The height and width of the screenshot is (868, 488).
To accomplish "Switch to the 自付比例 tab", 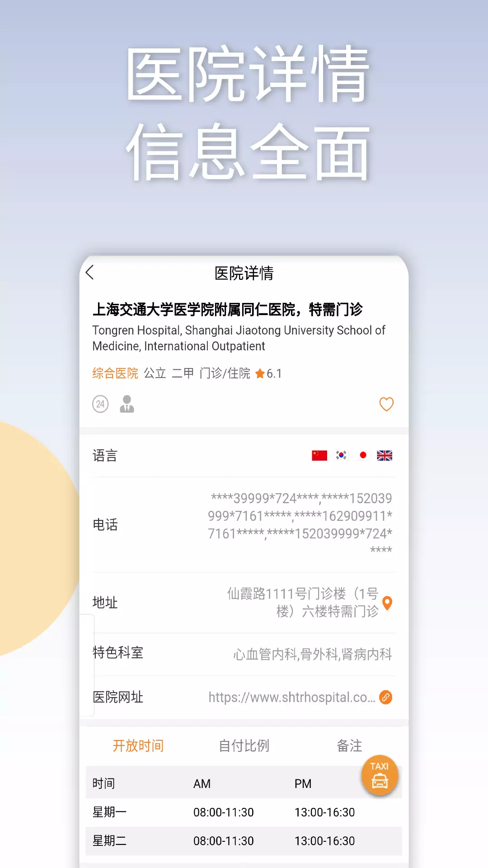I will 244,745.
